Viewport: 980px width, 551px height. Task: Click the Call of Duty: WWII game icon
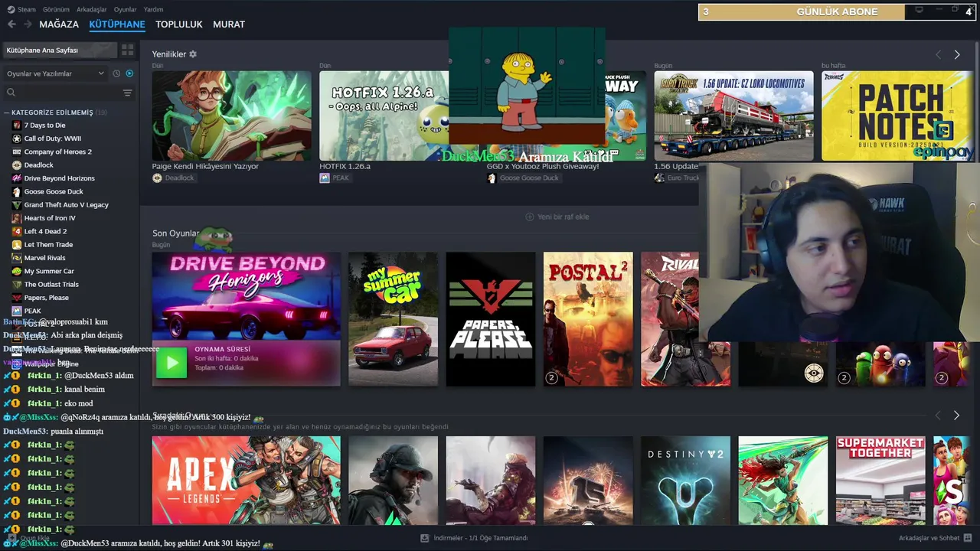(17, 139)
